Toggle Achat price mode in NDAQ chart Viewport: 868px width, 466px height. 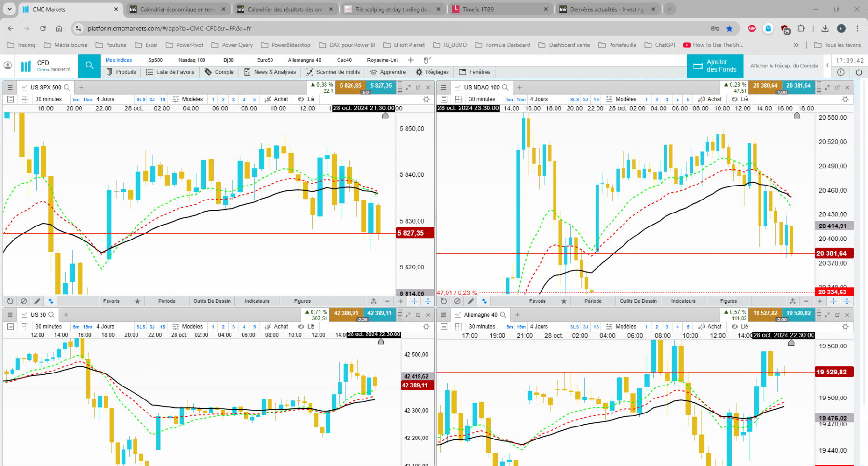pos(710,99)
